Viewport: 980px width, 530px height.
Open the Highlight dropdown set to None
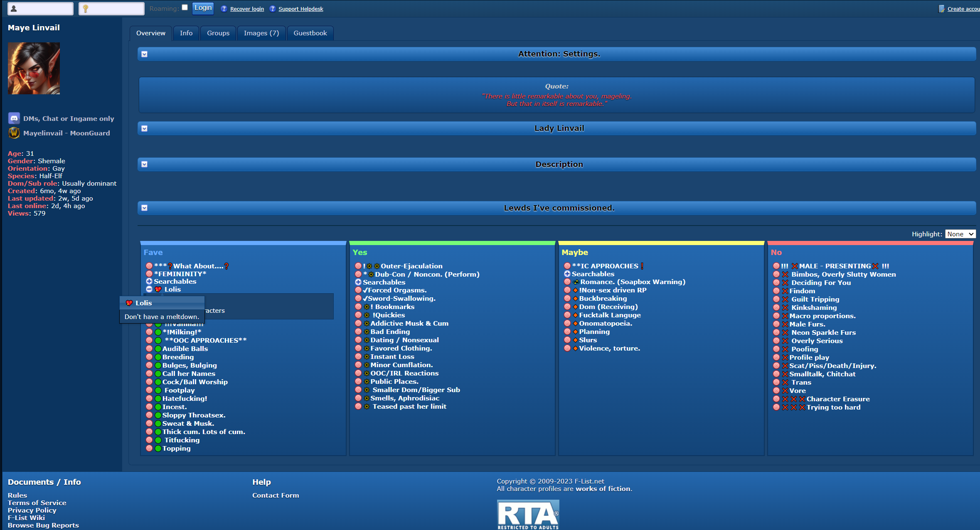click(960, 234)
